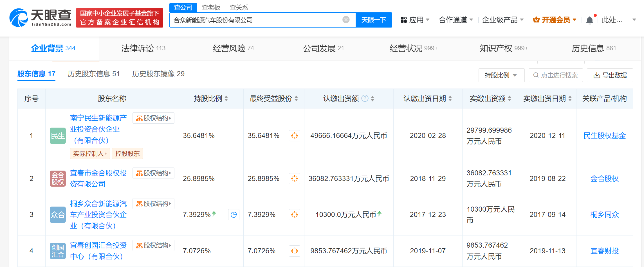Viewport: 644px width, 267px height.
Task: Click the 民生 shareholder logo
Action: tap(58, 136)
